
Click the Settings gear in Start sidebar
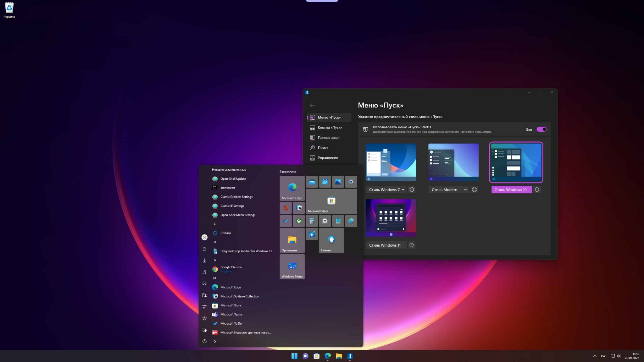(x=204, y=318)
